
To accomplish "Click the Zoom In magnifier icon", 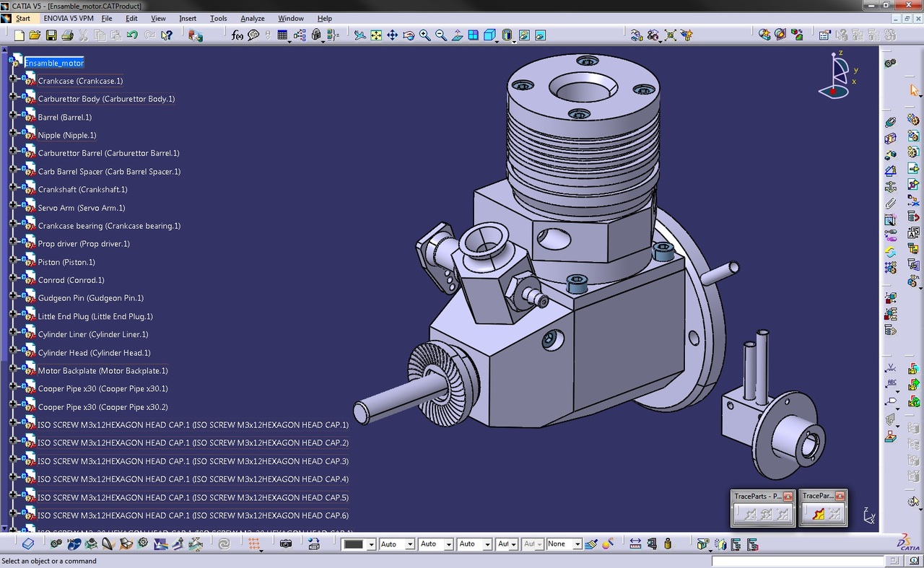I will pyautogui.click(x=424, y=35).
